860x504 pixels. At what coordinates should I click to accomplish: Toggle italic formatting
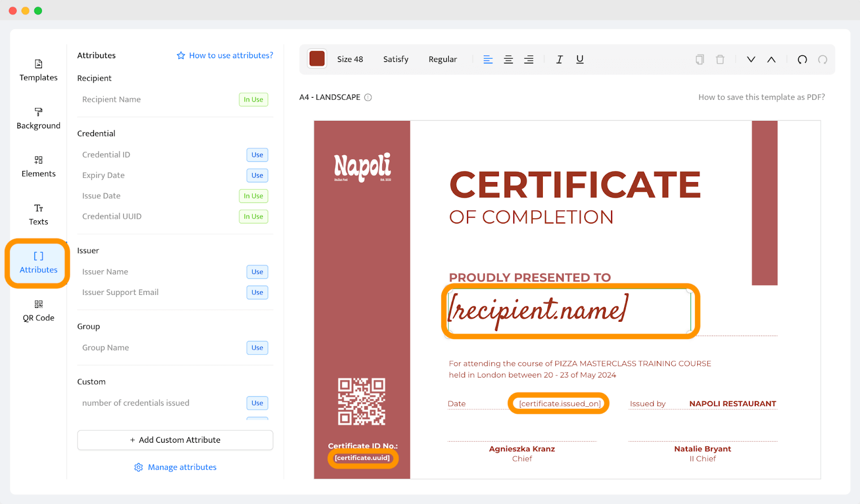560,60
